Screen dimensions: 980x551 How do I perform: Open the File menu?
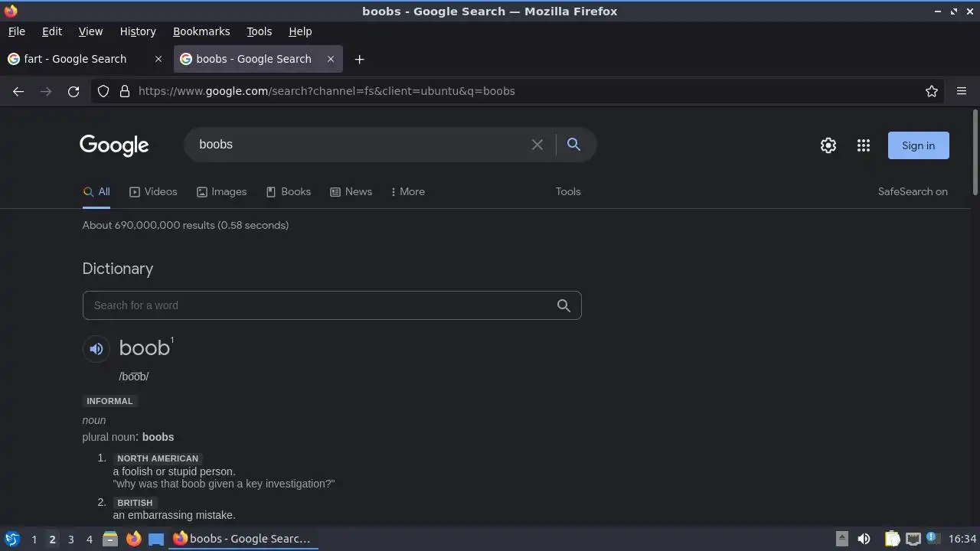click(x=16, y=31)
